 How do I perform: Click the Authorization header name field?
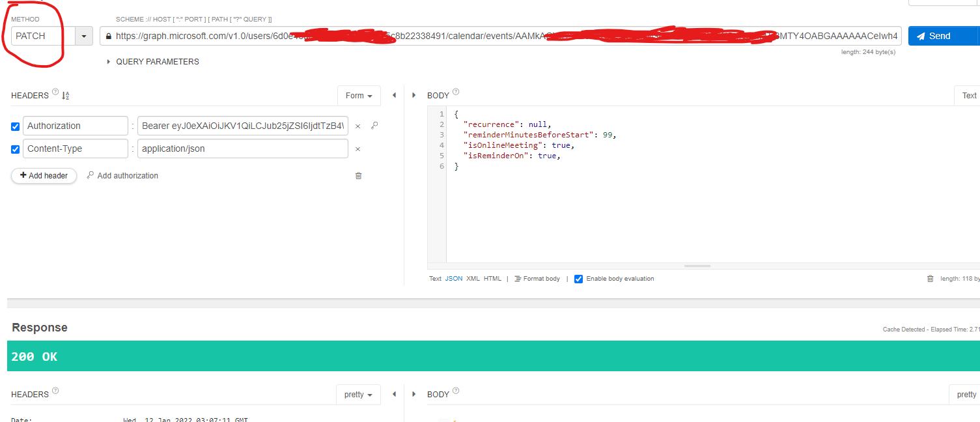click(x=76, y=126)
